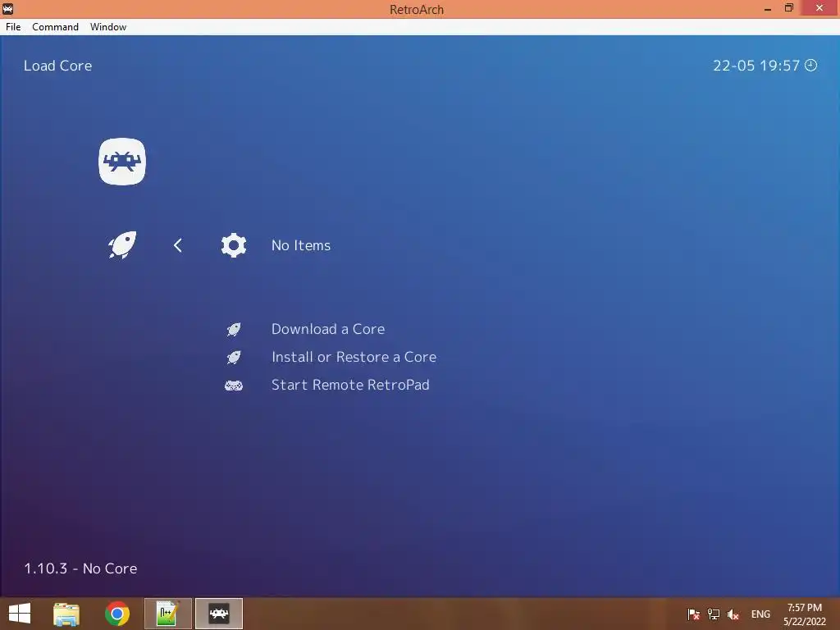Click the Action Center flag tray icon

pos(693,614)
